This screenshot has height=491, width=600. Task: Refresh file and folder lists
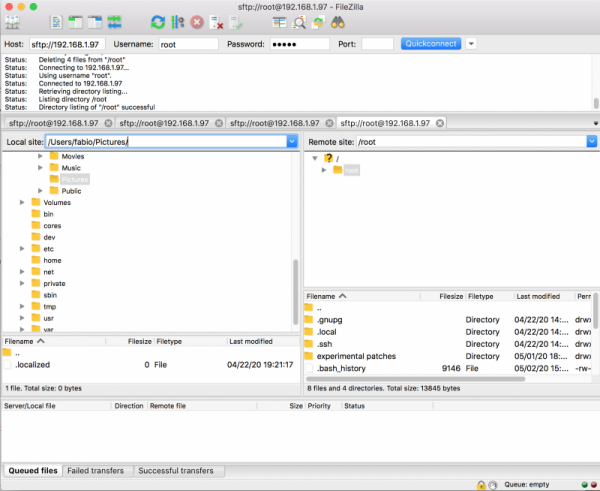tap(158, 23)
